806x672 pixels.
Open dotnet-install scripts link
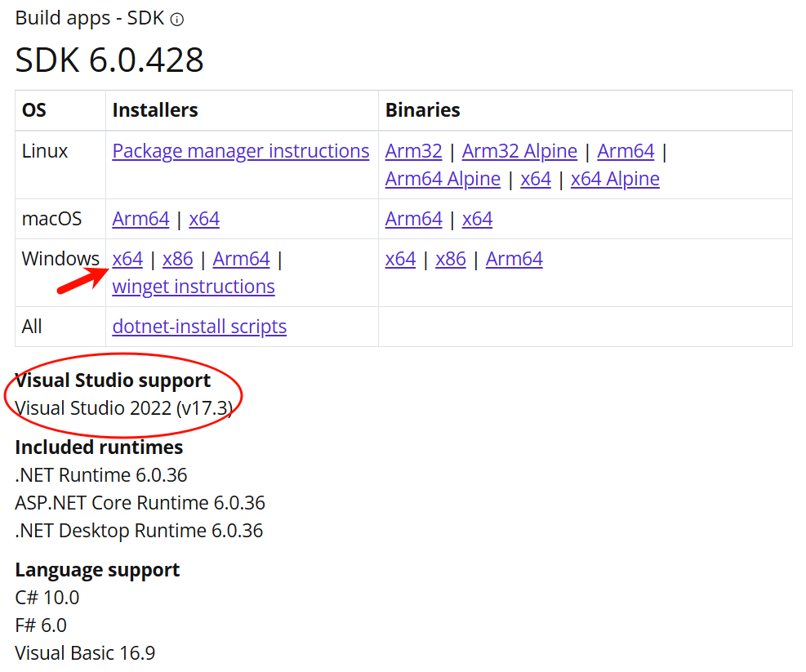(199, 327)
